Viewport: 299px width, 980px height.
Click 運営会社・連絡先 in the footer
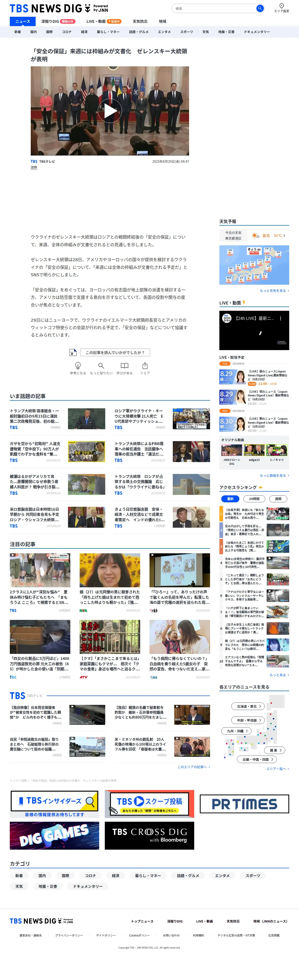point(31,935)
